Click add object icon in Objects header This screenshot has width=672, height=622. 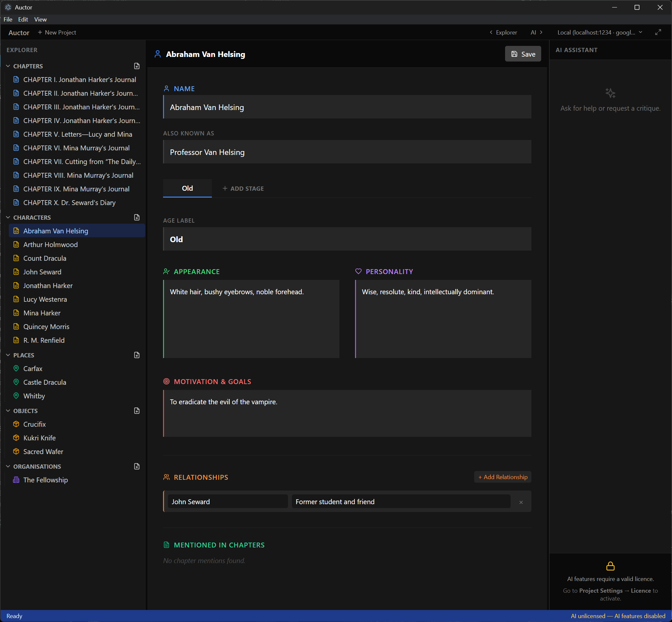tap(137, 411)
